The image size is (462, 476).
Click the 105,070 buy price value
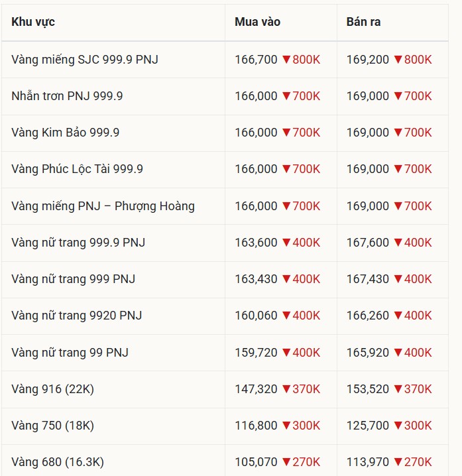256,462
